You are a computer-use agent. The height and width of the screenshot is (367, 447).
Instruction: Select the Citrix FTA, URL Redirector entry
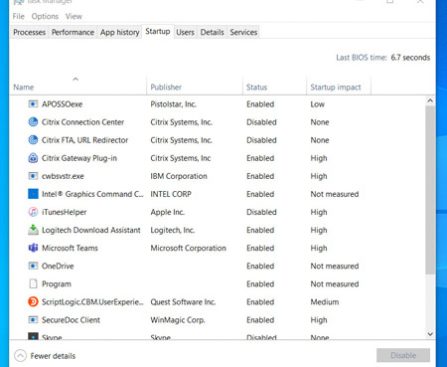click(85, 140)
